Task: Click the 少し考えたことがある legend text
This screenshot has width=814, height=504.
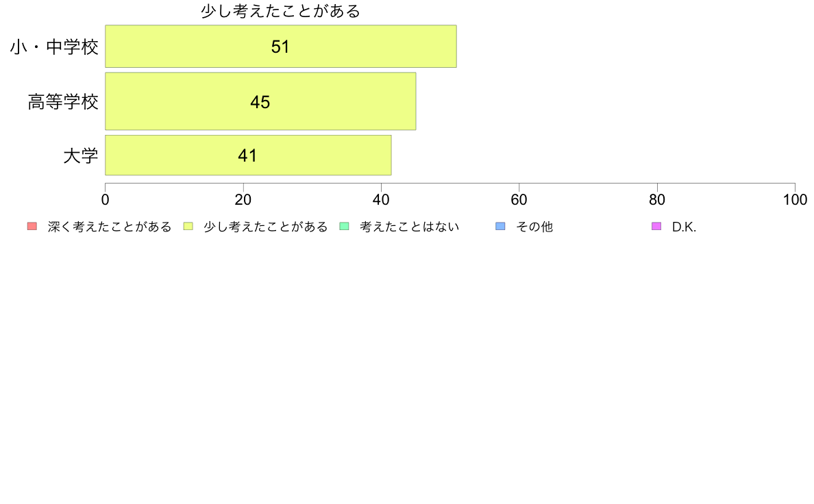Action: (266, 227)
